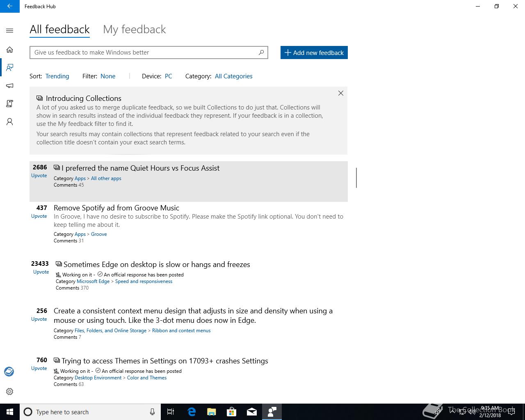Open the Filter dropdown set to None

[x=108, y=76]
